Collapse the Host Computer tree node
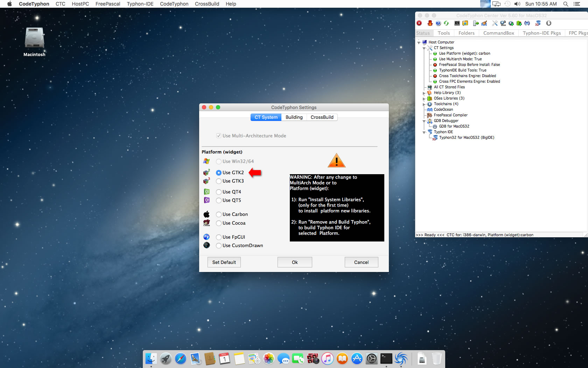 coord(419,42)
